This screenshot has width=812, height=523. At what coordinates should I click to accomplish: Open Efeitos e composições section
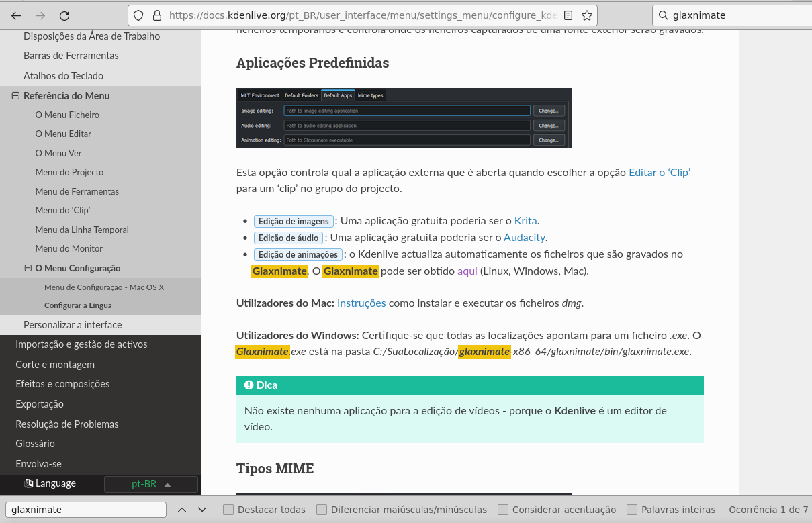62,384
